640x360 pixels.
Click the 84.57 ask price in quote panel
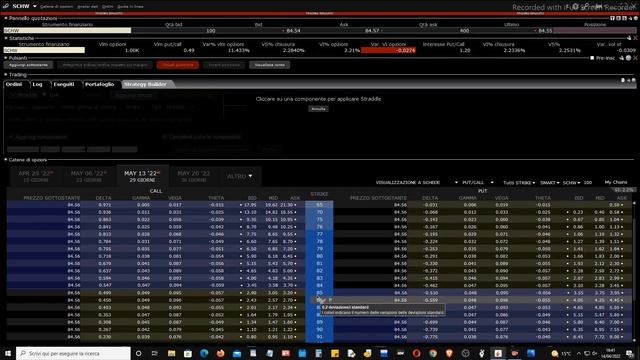coord(372,31)
